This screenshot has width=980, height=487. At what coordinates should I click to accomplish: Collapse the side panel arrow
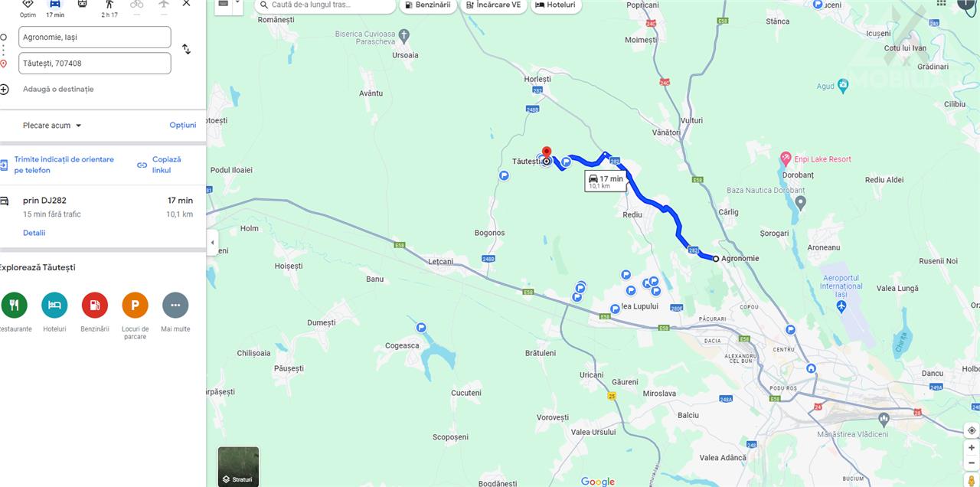pyautogui.click(x=212, y=243)
